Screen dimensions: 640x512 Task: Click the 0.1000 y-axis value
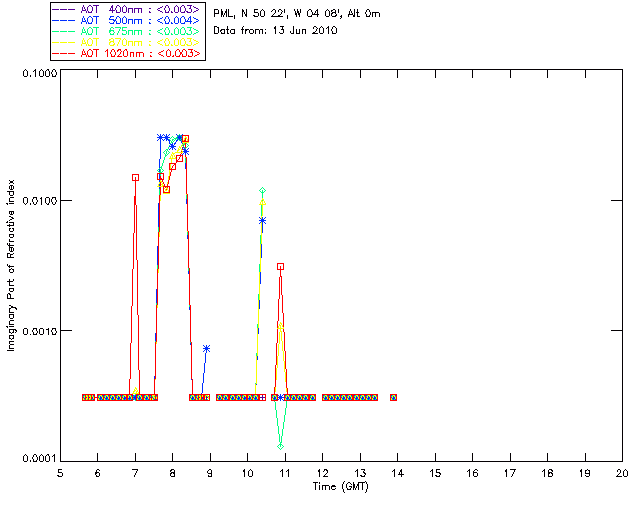tap(40, 73)
